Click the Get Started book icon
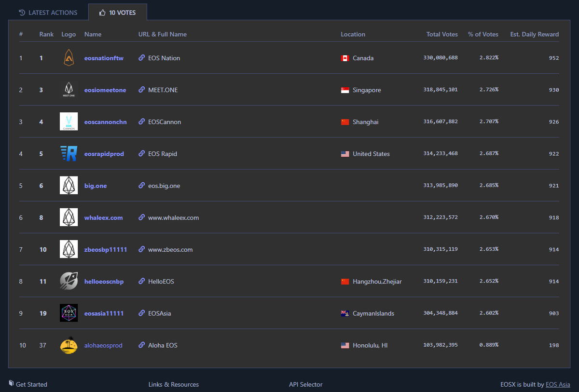The image size is (579, 392). tap(11, 383)
